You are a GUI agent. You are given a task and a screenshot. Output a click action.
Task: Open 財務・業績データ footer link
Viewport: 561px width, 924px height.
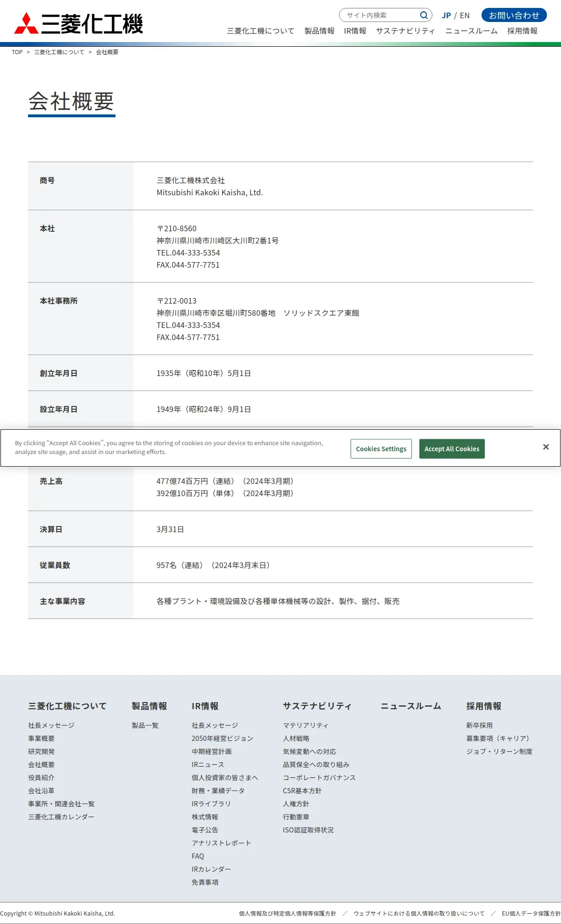click(218, 791)
